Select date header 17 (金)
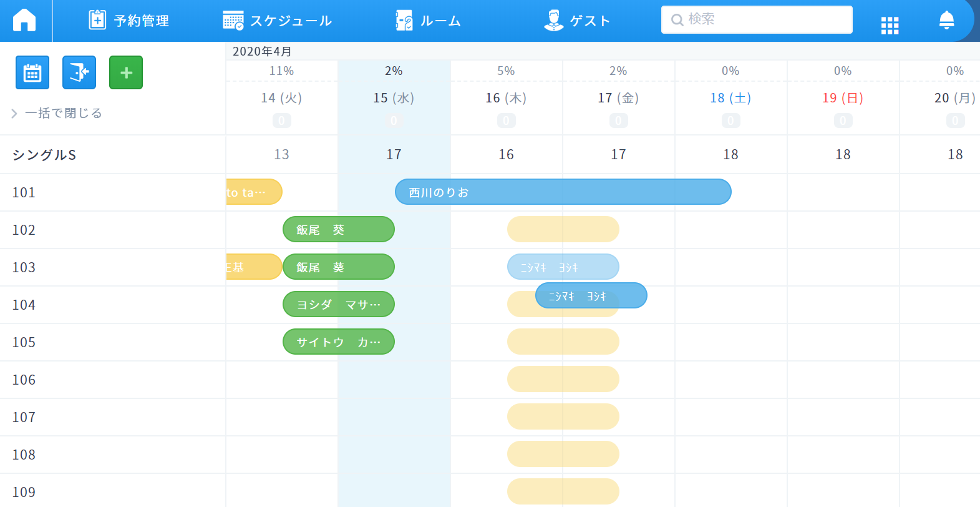This screenshot has height=507, width=980. [618, 98]
